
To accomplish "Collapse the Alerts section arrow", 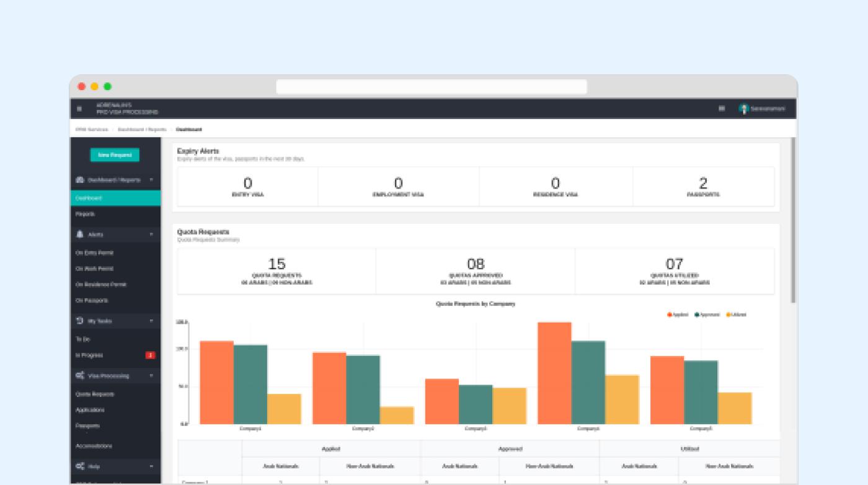I will pyautogui.click(x=151, y=234).
